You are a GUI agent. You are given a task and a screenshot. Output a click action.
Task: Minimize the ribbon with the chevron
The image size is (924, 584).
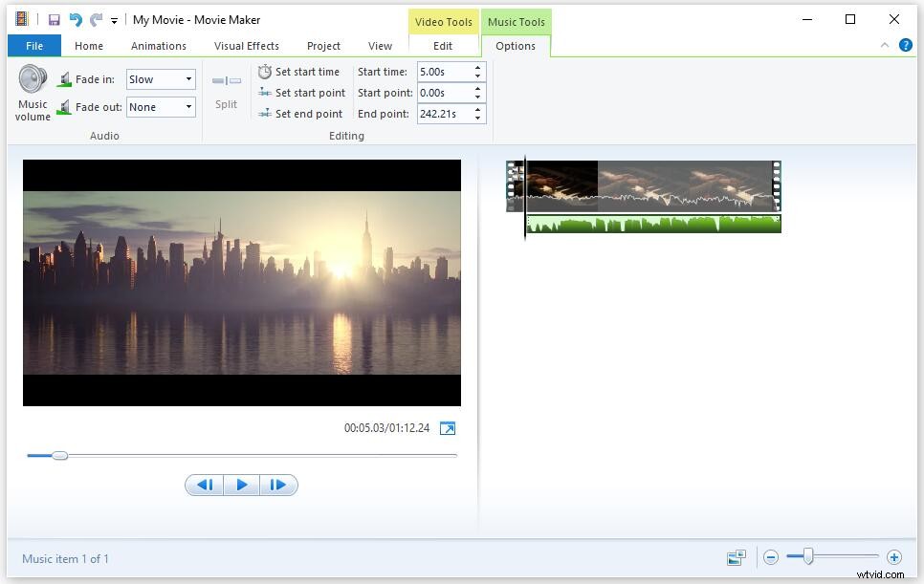(x=885, y=45)
